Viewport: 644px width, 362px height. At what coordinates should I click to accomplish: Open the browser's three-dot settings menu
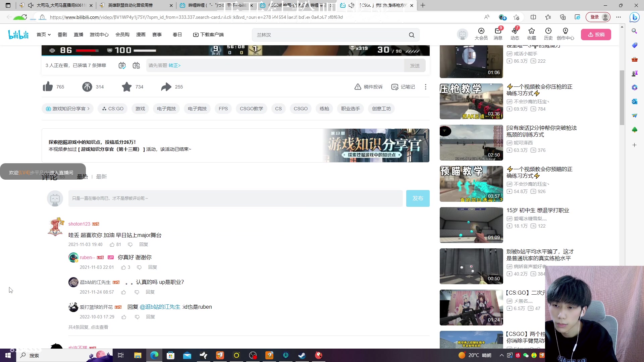tap(619, 17)
